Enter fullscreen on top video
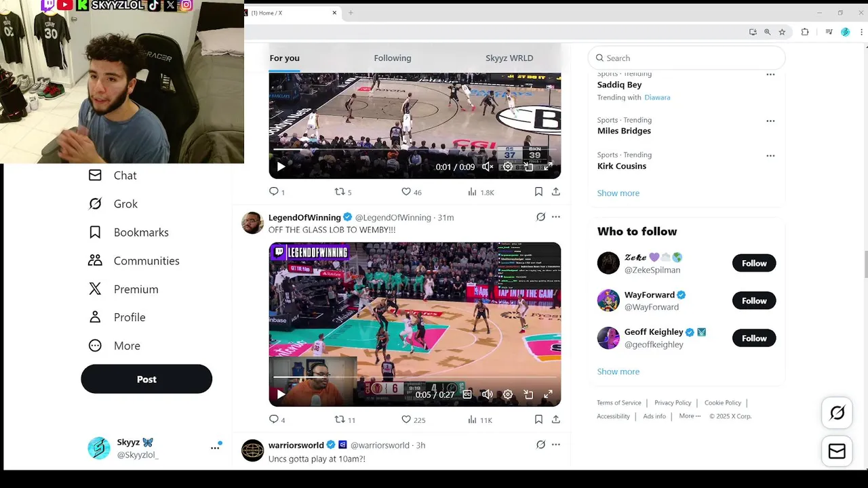Viewport: 868px width, 488px height. [548, 167]
